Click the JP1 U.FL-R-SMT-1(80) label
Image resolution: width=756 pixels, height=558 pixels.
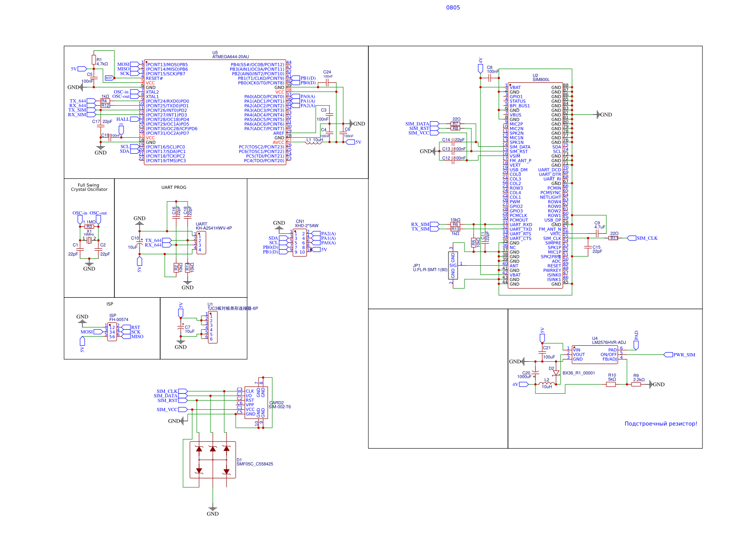pyautogui.click(x=430, y=268)
